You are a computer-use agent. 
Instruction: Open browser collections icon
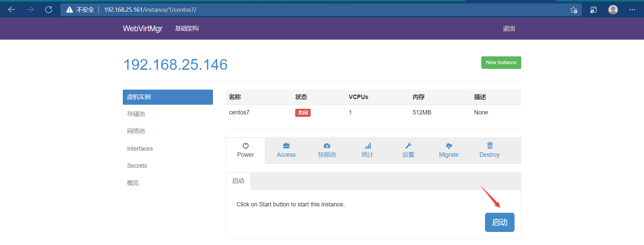pos(593,10)
